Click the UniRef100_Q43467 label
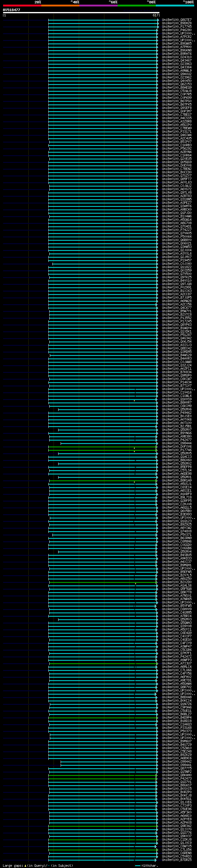Screen dimensions: 197x868 click(x=176, y=60)
